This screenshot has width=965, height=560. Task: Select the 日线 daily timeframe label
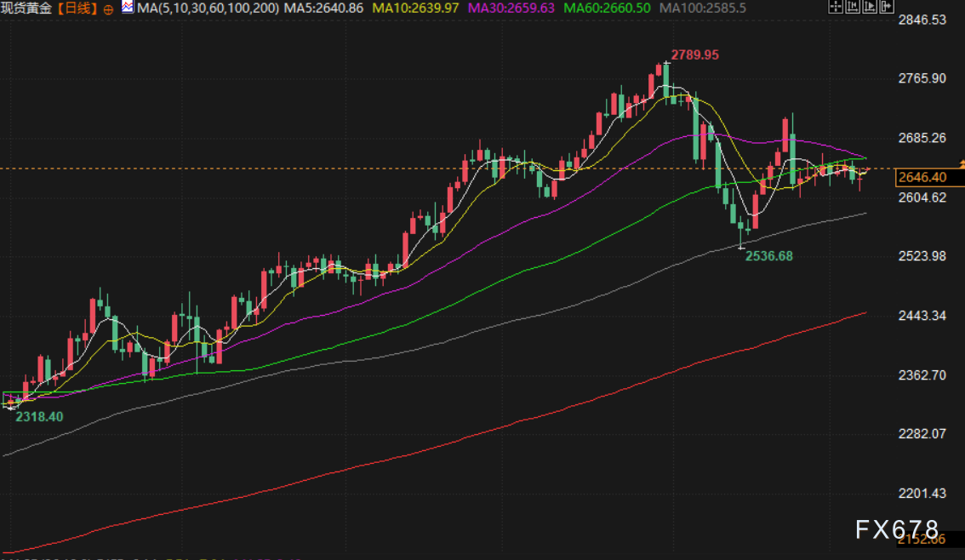pyautogui.click(x=77, y=8)
